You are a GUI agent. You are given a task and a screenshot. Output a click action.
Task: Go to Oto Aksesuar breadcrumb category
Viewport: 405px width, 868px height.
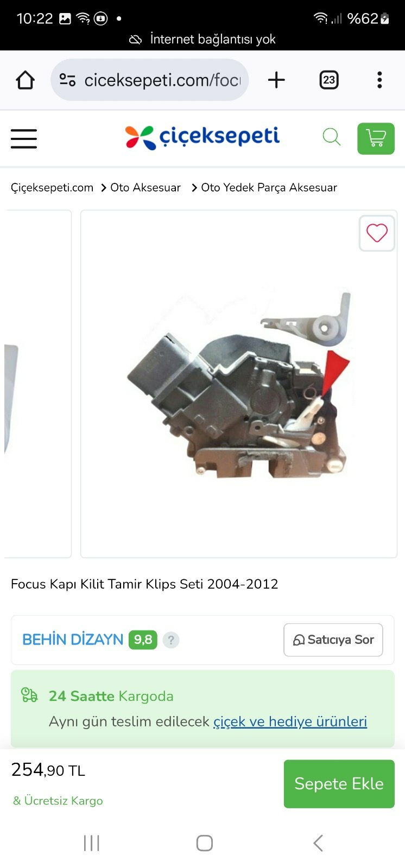[145, 188]
